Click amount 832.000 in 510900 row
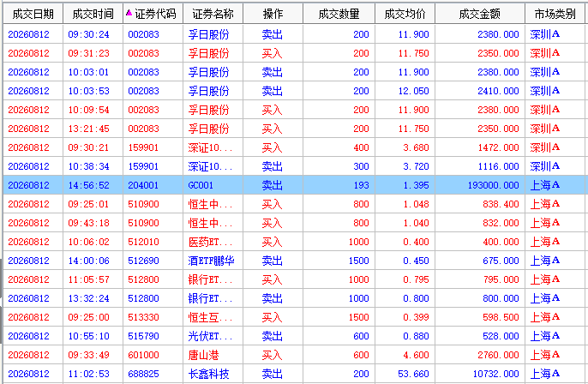Screen dimensions: 588x384 pyautogui.click(x=501, y=223)
